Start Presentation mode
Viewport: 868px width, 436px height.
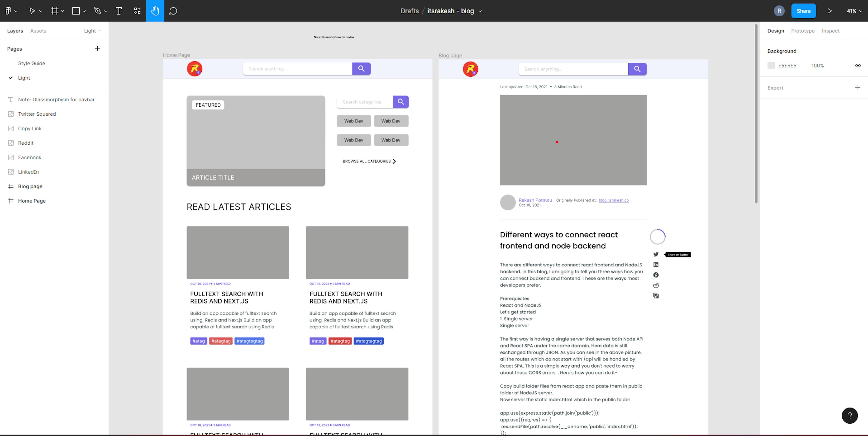pos(830,10)
